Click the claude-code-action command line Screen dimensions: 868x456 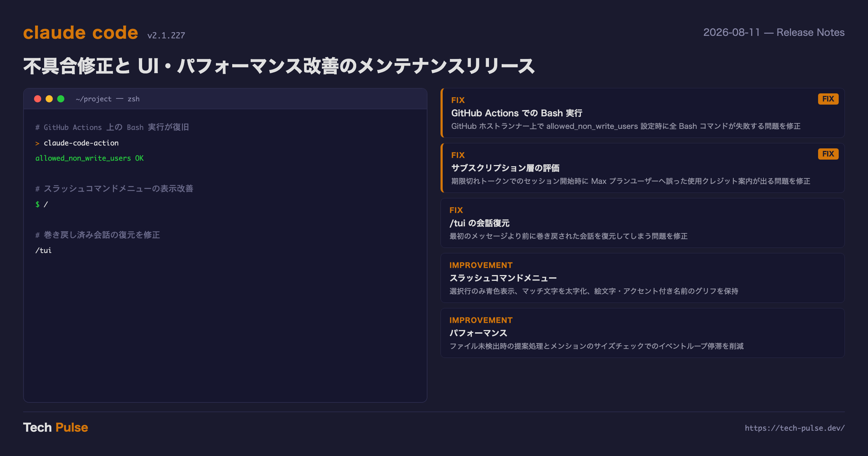pyautogui.click(x=77, y=143)
